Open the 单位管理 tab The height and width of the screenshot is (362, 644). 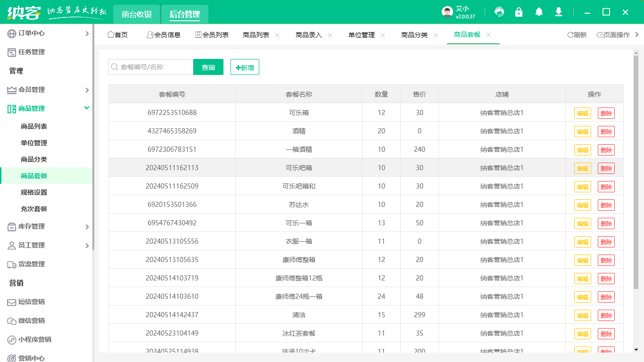(x=362, y=35)
